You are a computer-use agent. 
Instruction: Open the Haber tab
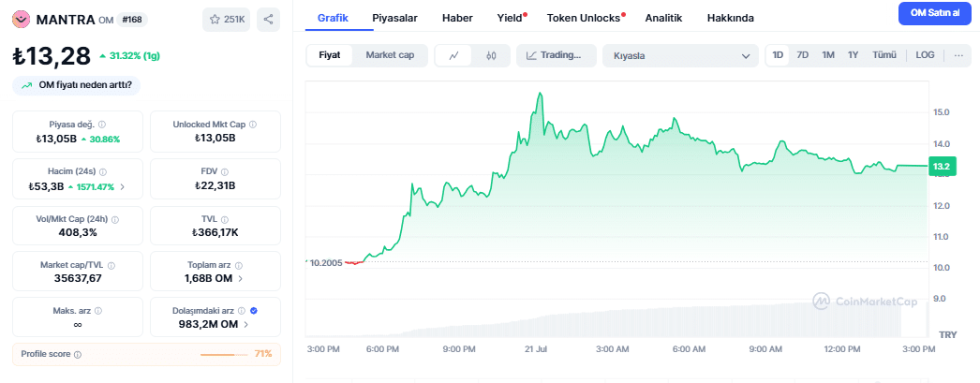457,18
